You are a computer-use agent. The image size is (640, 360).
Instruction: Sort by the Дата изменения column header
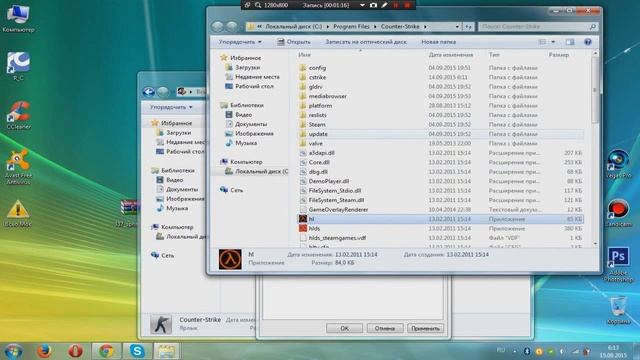pos(451,55)
